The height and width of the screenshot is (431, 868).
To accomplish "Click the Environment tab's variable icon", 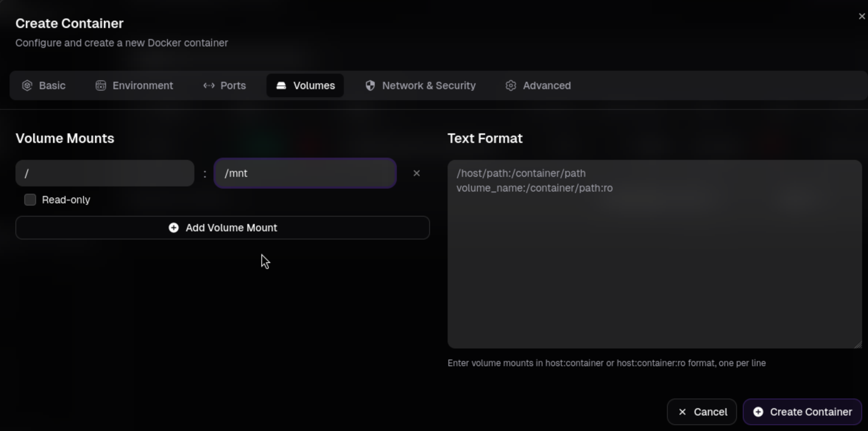I will click(x=101, y=85).
